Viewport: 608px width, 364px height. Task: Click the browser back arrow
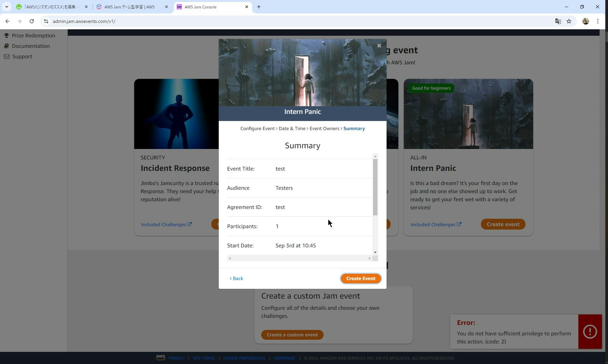coord(7,21)
